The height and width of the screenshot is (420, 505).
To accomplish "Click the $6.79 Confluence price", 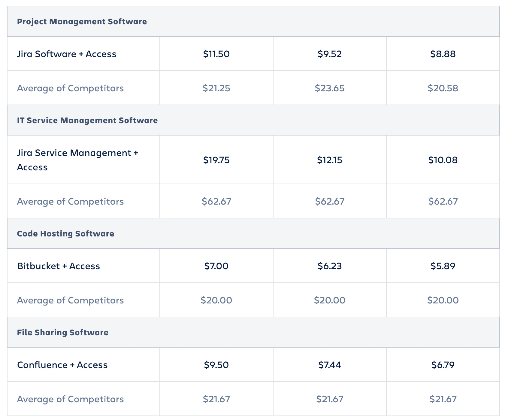I will tap(443, 365).
